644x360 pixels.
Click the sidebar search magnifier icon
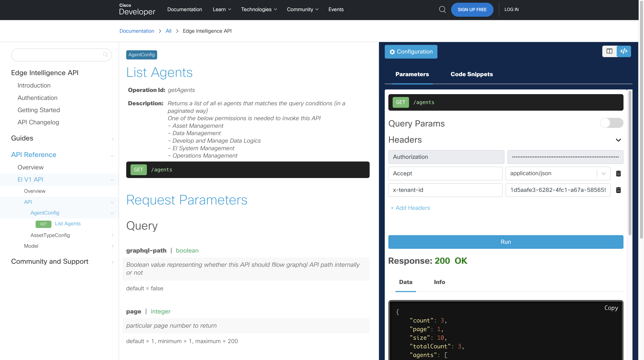pos(106,55)
